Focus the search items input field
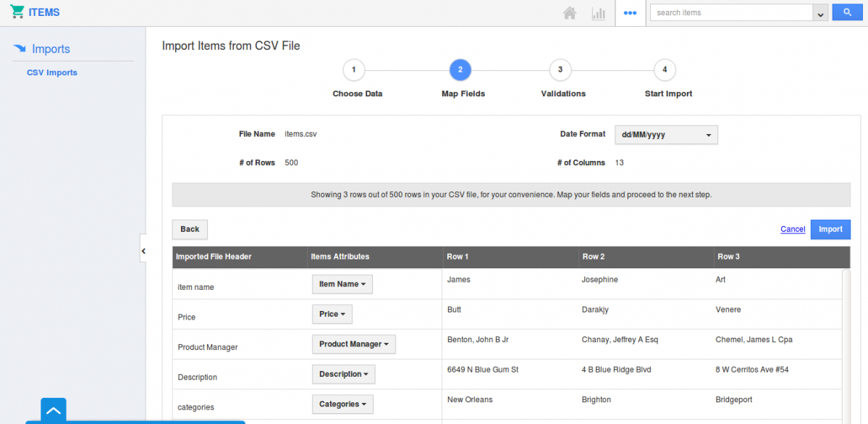868x424 pixels. (x=731, y=12)
